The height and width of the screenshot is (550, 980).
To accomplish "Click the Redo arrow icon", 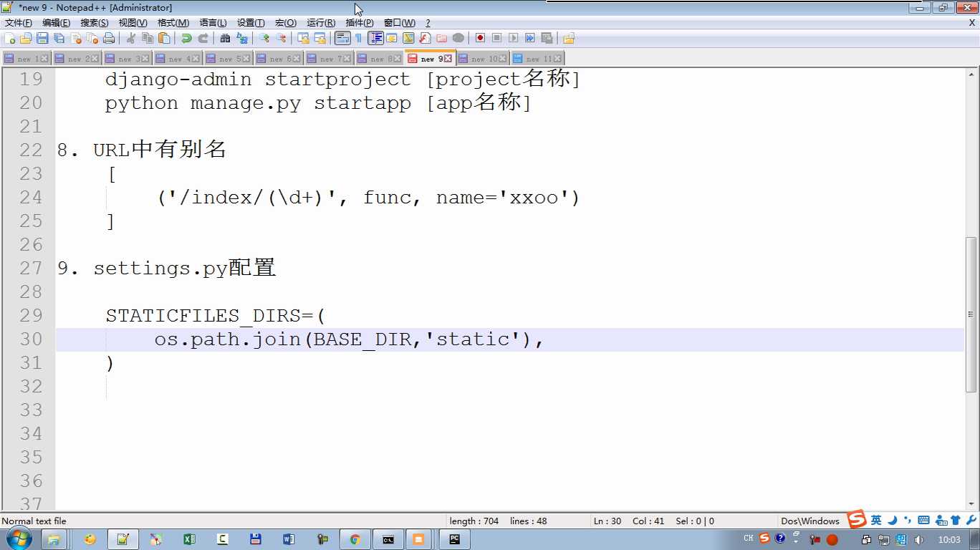I will click(x=203, y=38).
